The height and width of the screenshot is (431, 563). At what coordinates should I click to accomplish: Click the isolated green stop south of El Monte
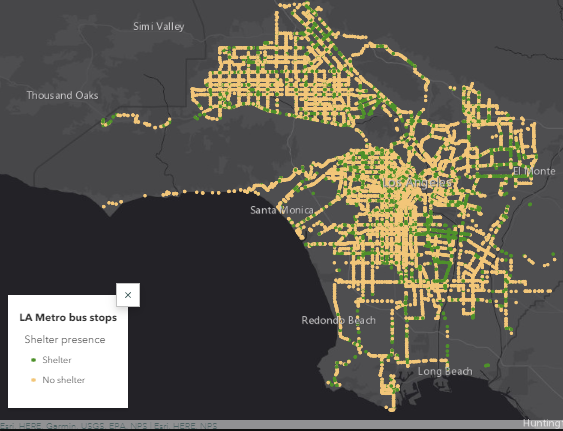click(x=530, y=204)
